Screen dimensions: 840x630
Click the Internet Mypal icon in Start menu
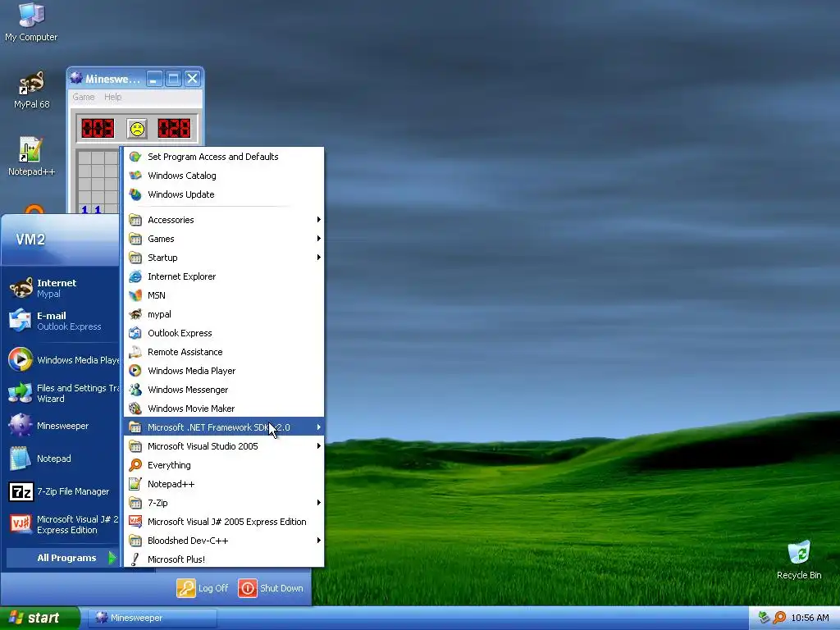point(21,288)
